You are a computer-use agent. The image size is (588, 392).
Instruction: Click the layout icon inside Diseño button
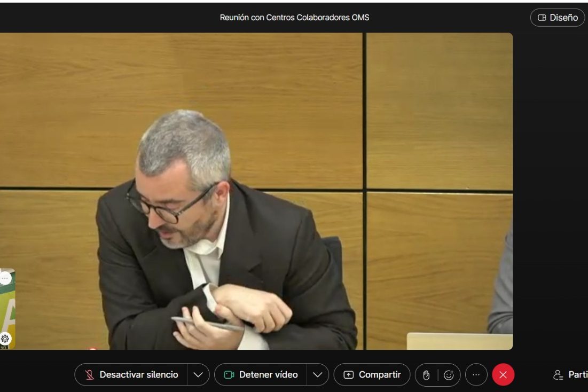[x=542, y=18]
